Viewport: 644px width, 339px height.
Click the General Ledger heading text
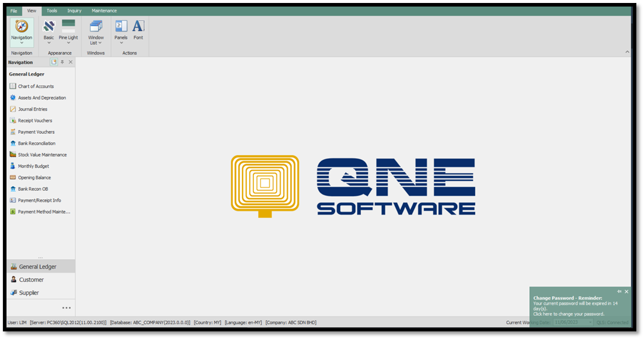[27, 74]
